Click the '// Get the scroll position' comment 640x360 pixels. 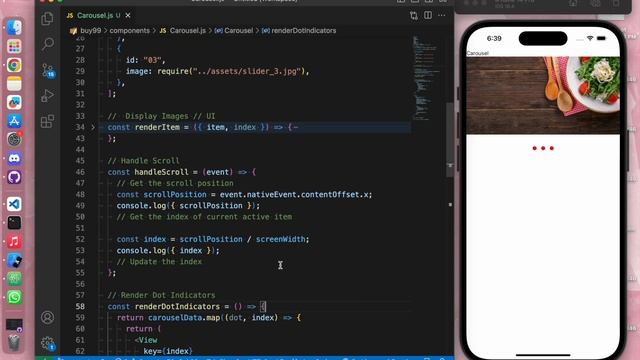tap(175, 183)
